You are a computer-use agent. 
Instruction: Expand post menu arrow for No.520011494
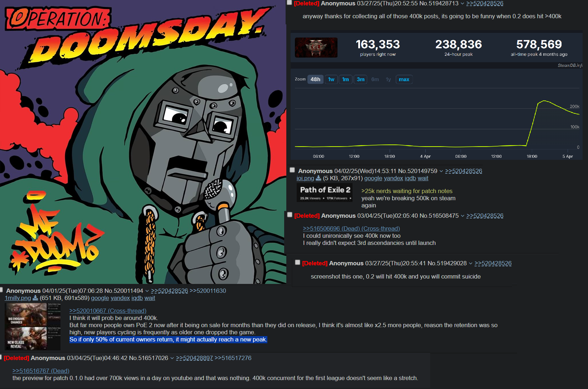click(147, 291)
